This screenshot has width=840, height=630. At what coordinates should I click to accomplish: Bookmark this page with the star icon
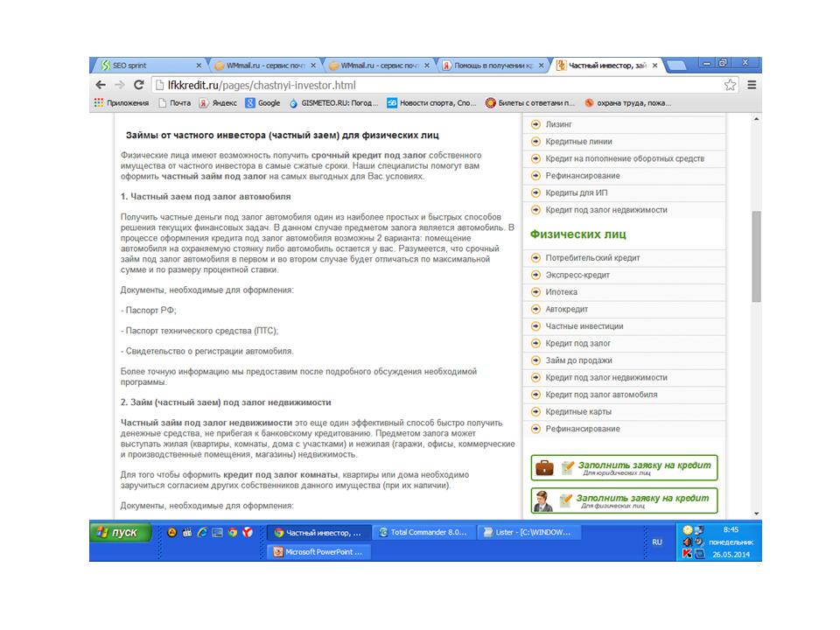(730, 85)
